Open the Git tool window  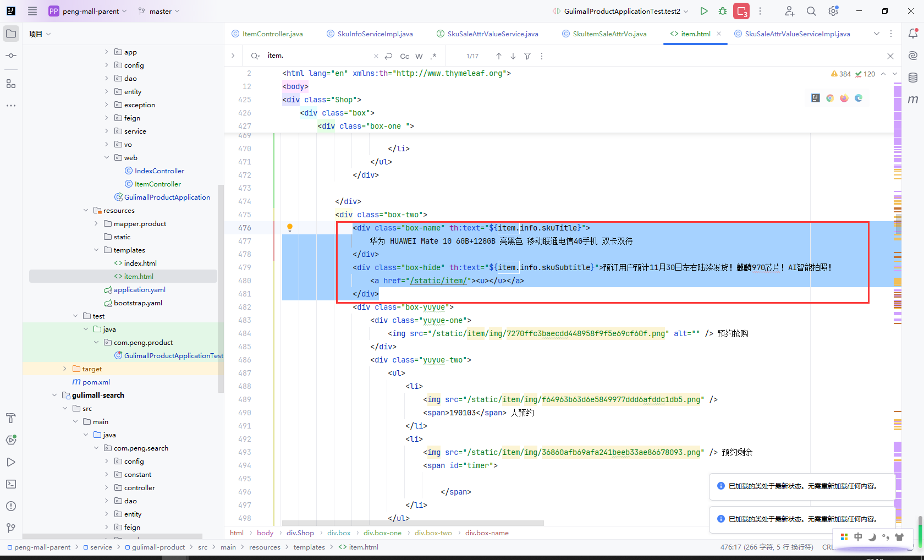tap(11, 528)
